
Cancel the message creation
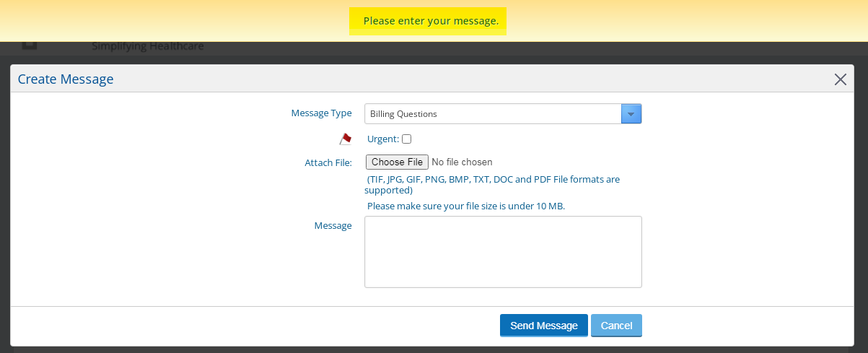pos(616,326)
